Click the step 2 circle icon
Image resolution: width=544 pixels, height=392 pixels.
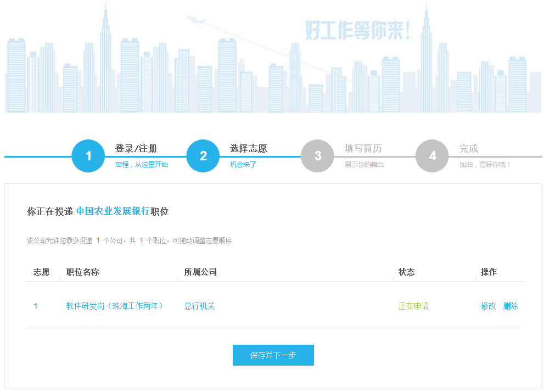click(203, 156)
